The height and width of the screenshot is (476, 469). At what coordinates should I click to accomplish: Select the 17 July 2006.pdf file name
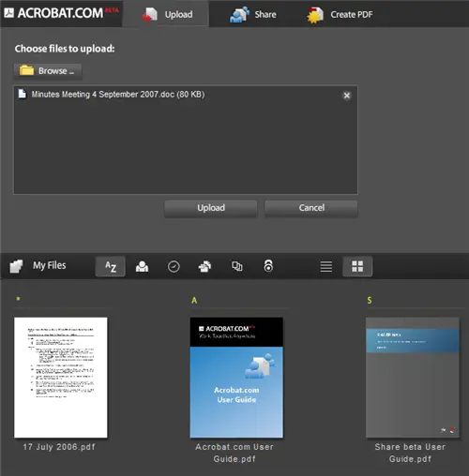(x=59, y=447)
